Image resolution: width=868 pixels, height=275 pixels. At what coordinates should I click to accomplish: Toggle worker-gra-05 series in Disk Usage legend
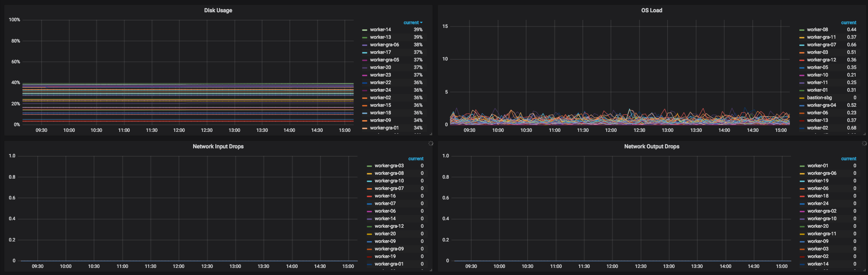coord(384,60)
